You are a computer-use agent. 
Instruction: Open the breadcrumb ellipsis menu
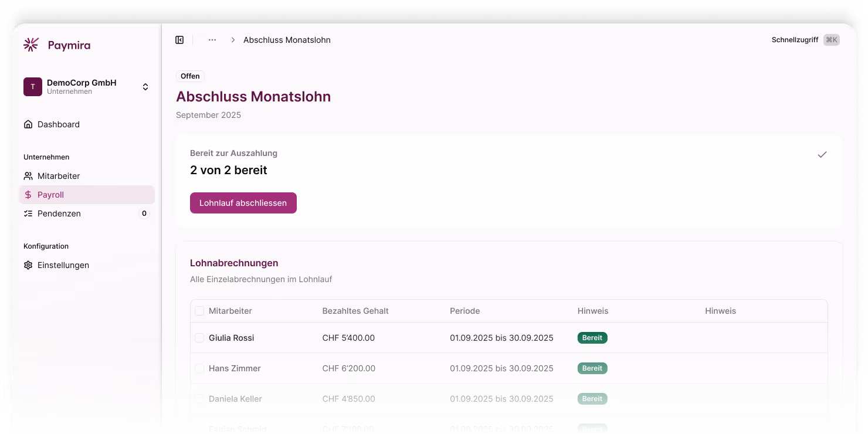click(212, 40)
